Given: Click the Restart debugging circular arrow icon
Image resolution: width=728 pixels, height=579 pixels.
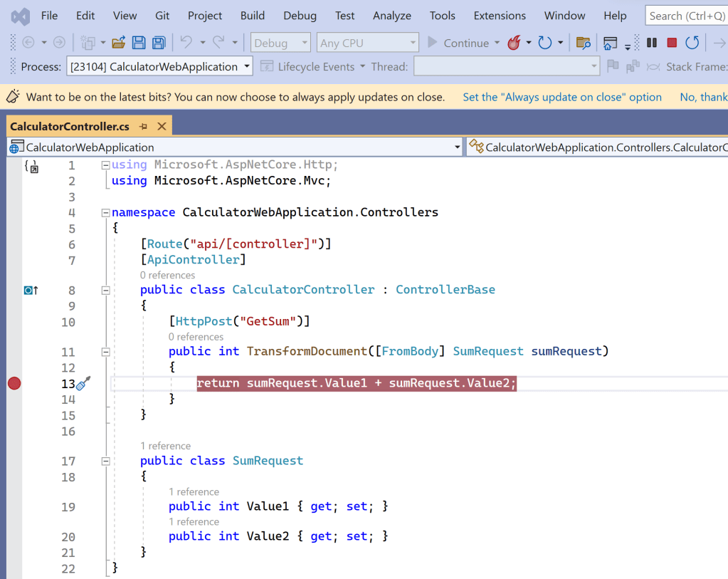Looking at the screenshot, I should pos(692,43).
